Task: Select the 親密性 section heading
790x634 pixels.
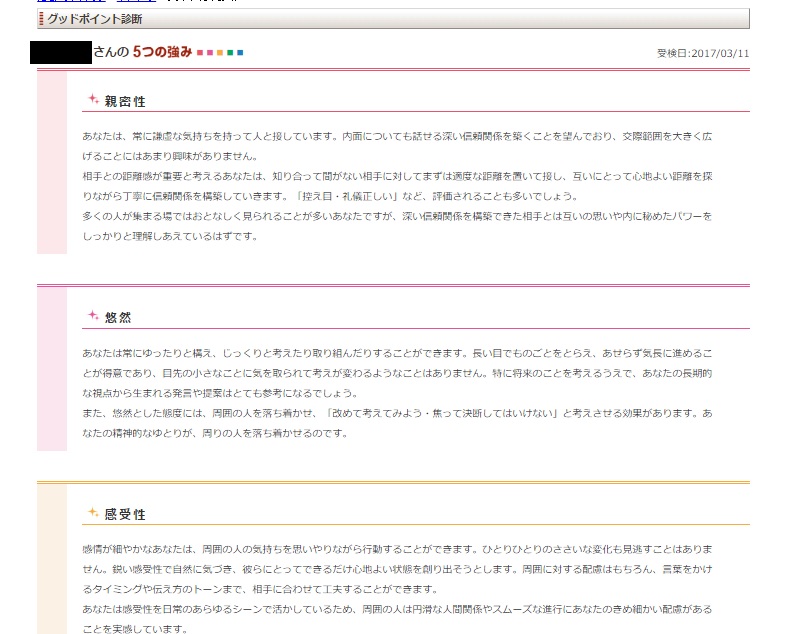Action: (125, 101)
